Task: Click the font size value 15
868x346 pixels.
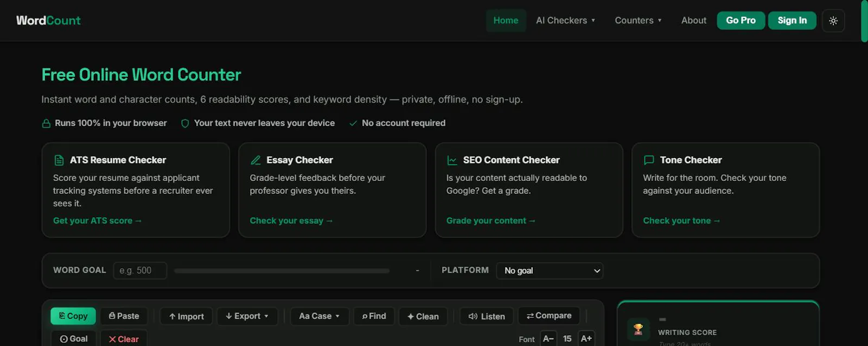Action: pyautogui.click(x=567, y=339)
